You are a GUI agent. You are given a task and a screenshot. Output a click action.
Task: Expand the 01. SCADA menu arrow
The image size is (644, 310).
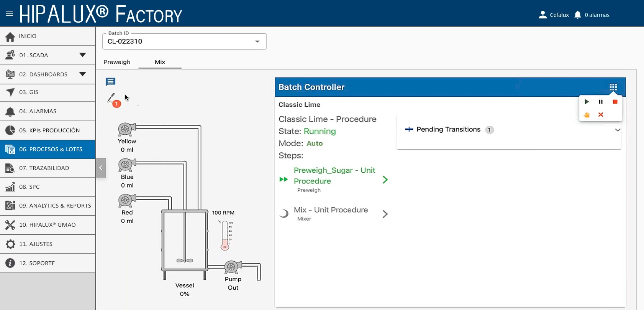point(82,55)
